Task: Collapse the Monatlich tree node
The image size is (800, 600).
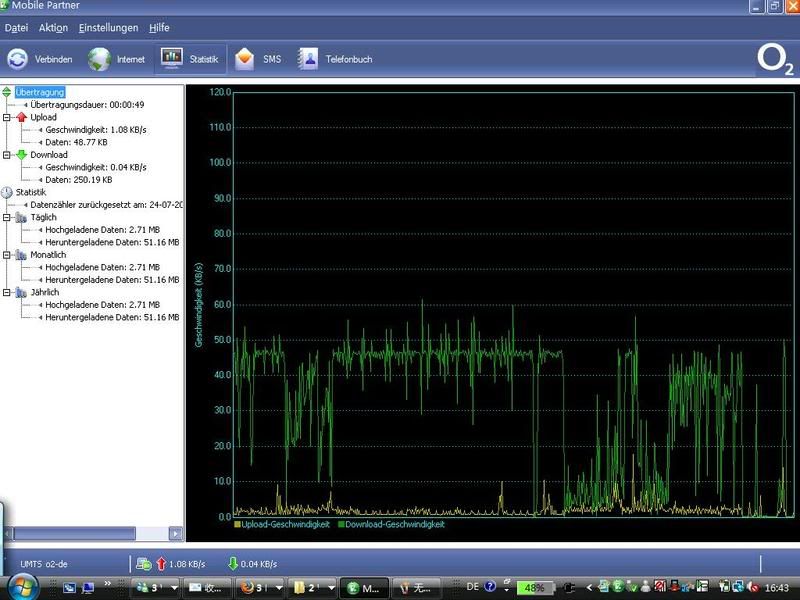Action: pos(7,255)
